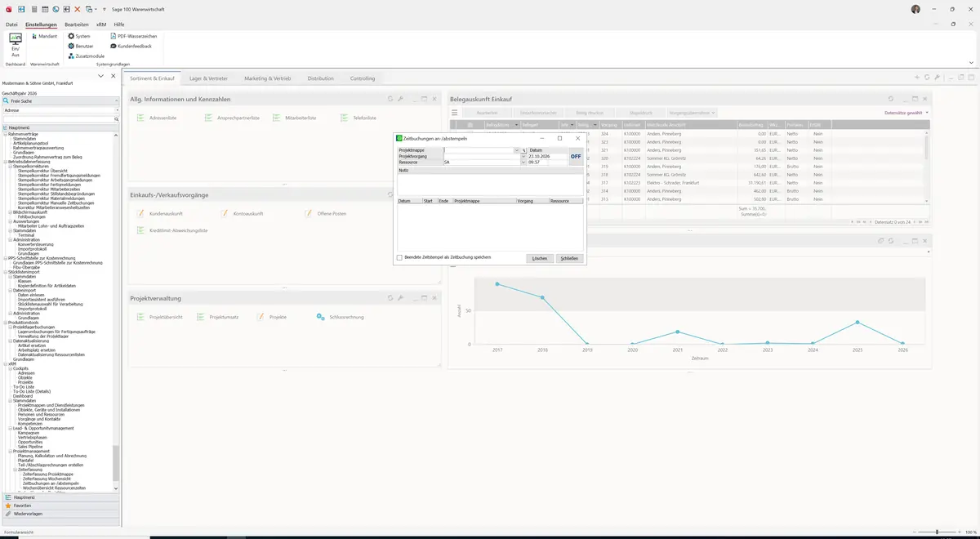
Task: Click the red X icon in quick access toolbar
Action: pos(78,9)
